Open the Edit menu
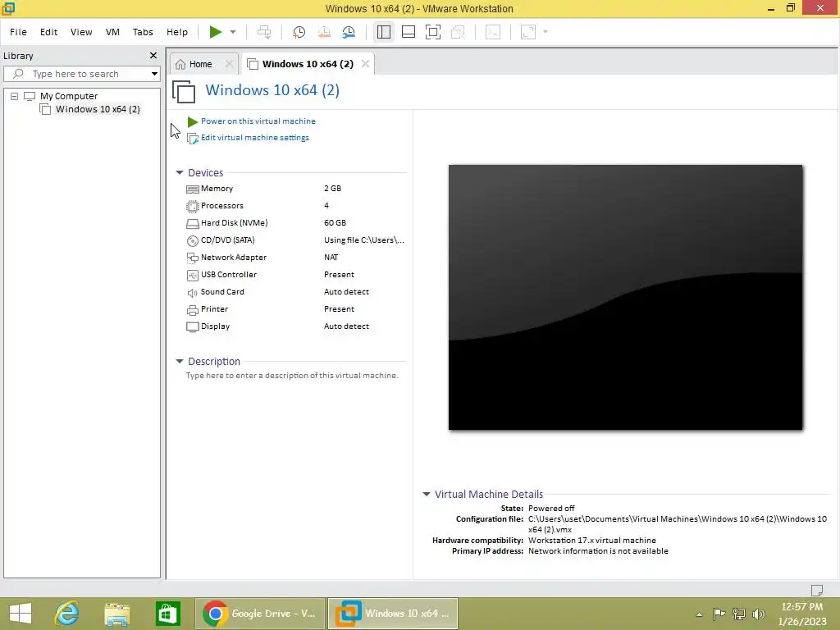Image resolution: width=840 pixels, height=630 pixels. pyautogui.click(x=48, y=32)
